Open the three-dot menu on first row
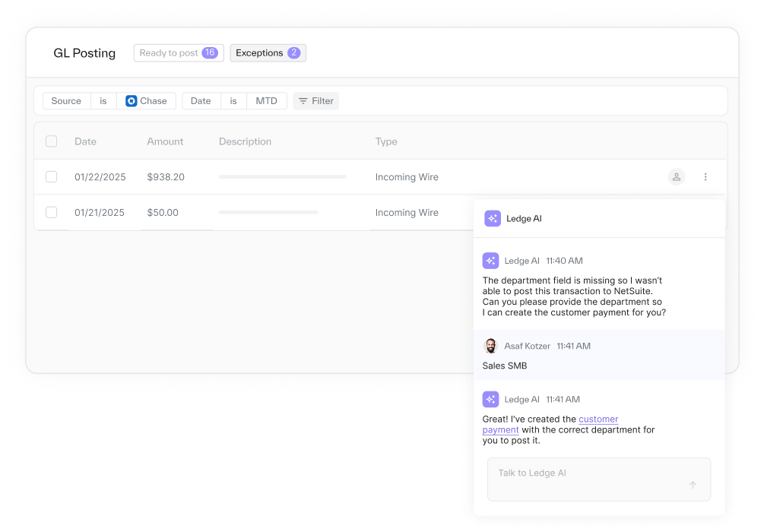The height and width of the screenshot is (532, 764). (705, 177)
